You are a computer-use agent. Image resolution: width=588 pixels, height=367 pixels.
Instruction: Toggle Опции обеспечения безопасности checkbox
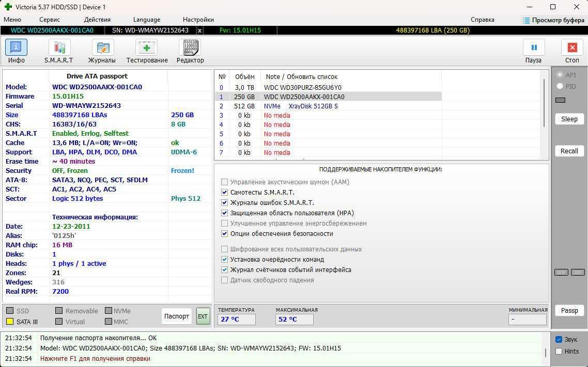coord(225,233)
